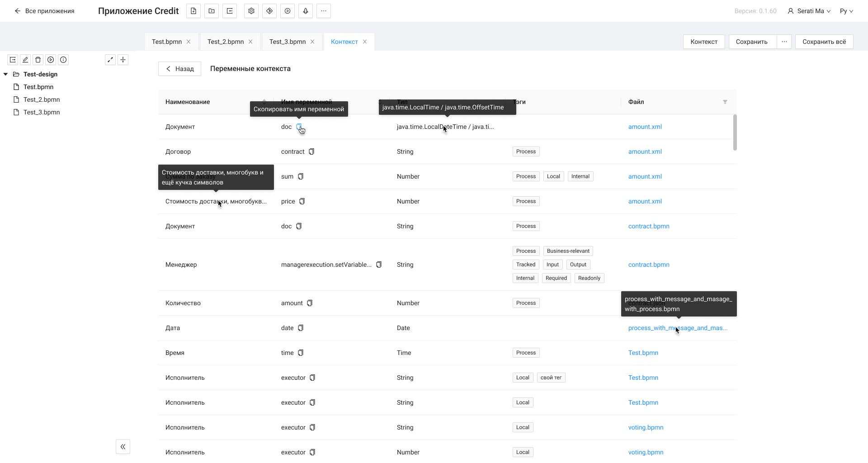Switch to the Test_2.bpmn tab
Screen dimensions: 868x463
(226, 42)
